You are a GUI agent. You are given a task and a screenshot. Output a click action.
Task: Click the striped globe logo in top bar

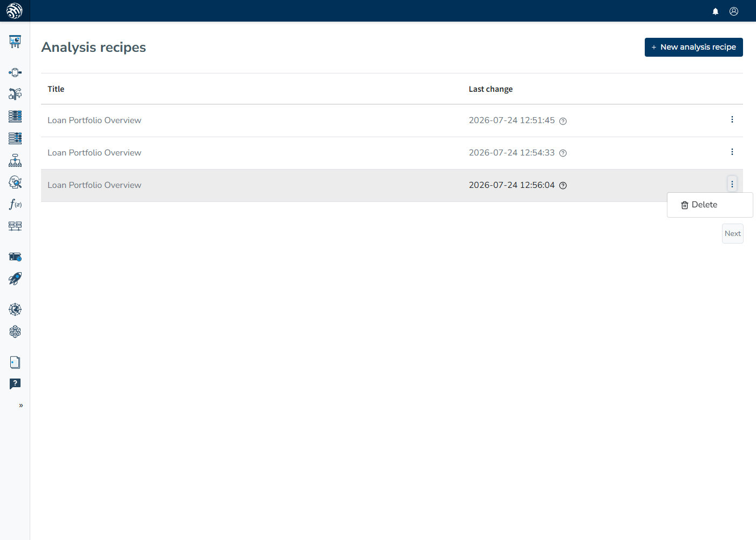pos(15,11)
